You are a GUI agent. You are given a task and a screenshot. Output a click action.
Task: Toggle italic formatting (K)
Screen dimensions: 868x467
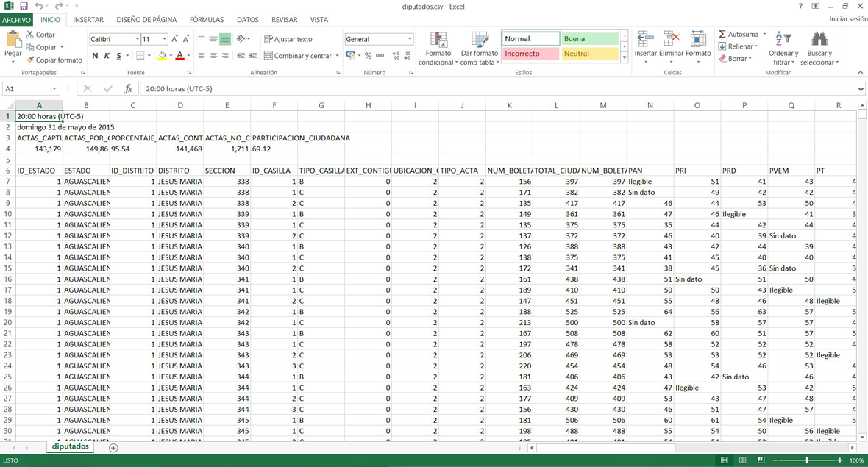pyautogui.click(x=107, y=56)
